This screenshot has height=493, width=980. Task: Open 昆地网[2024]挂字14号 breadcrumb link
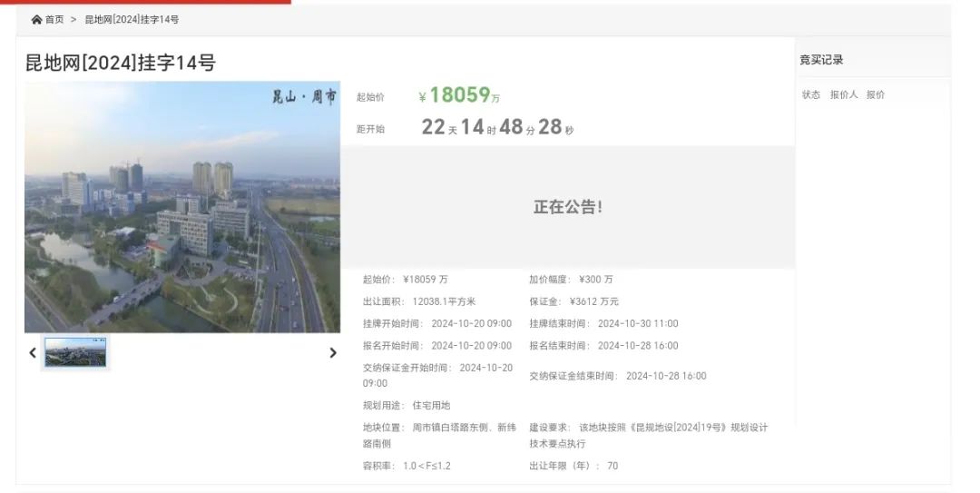click(x=132, y=20)
